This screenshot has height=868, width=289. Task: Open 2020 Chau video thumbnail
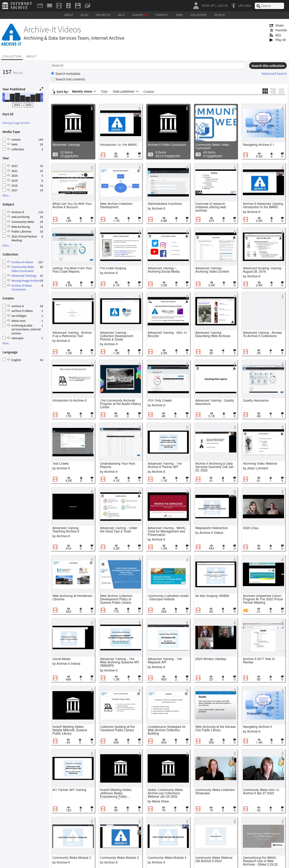263,506
